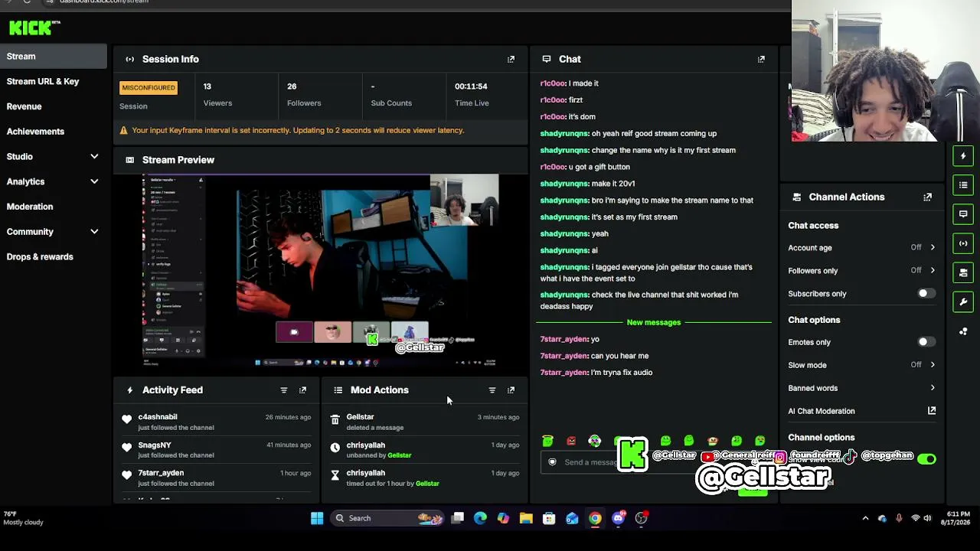
Task: Click the chat icon in the message box
Action: [x=552, y=462]
